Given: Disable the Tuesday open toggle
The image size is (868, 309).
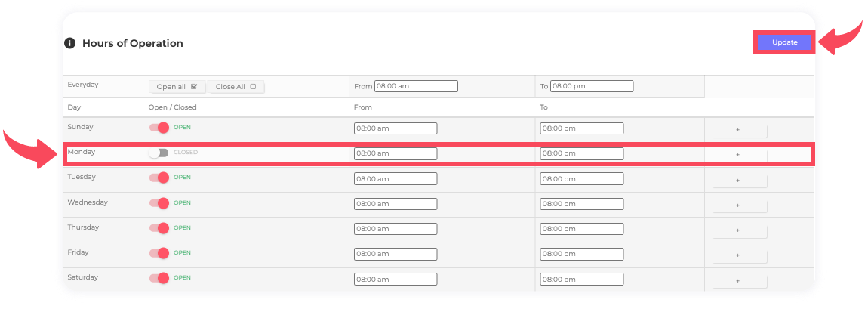Looking at the screenshot, I should 159,178.
